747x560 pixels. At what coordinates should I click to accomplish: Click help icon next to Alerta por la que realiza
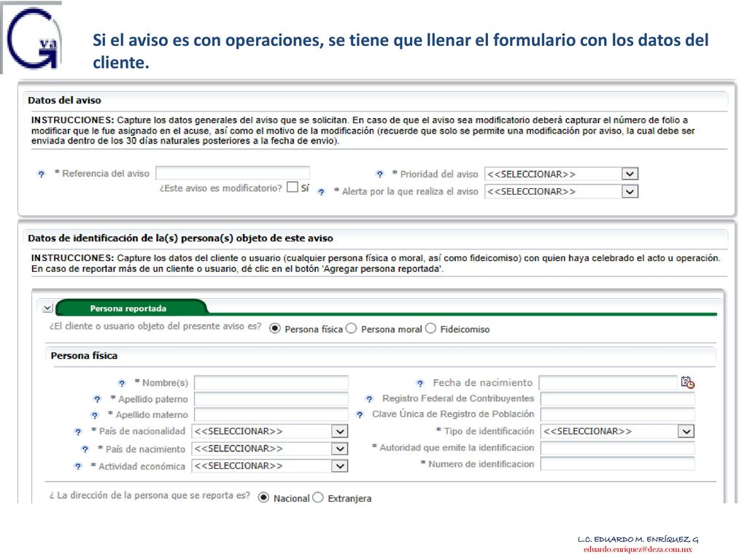click(x=322, y=192)
